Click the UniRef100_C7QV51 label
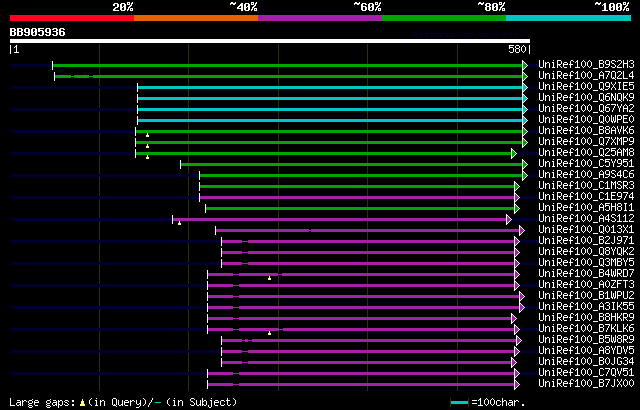 [x=586, y=373]
